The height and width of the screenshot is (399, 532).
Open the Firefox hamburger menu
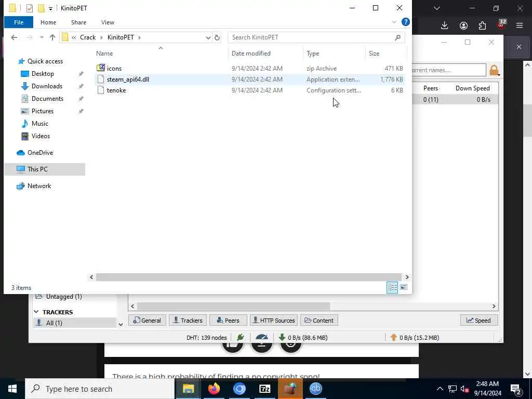point(520,25)
